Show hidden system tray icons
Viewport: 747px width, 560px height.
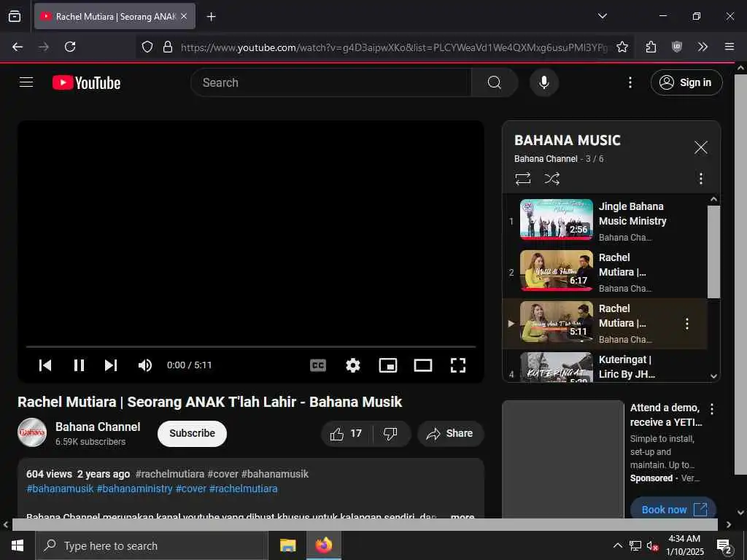[617, 545]
